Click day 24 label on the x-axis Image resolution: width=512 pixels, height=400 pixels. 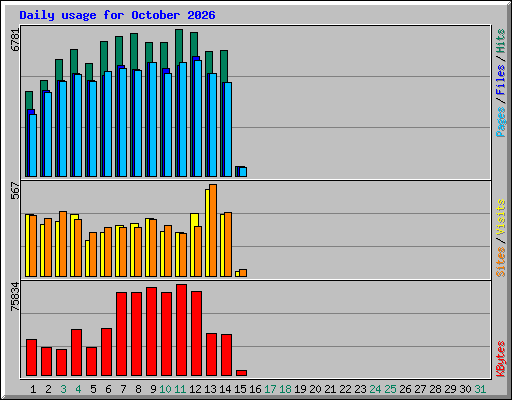[x=375, y=389]
